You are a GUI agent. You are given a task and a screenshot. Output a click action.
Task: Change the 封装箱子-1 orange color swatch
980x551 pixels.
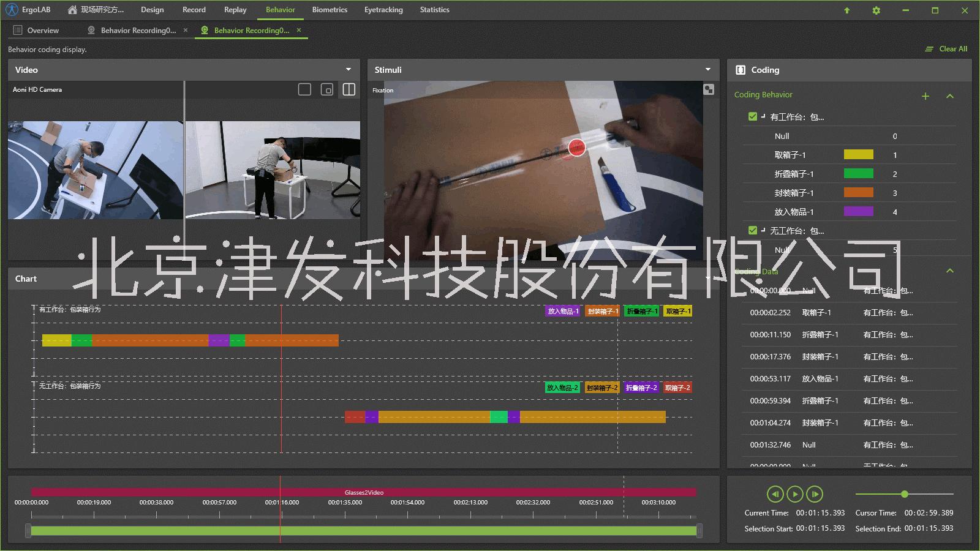point(859,193)
